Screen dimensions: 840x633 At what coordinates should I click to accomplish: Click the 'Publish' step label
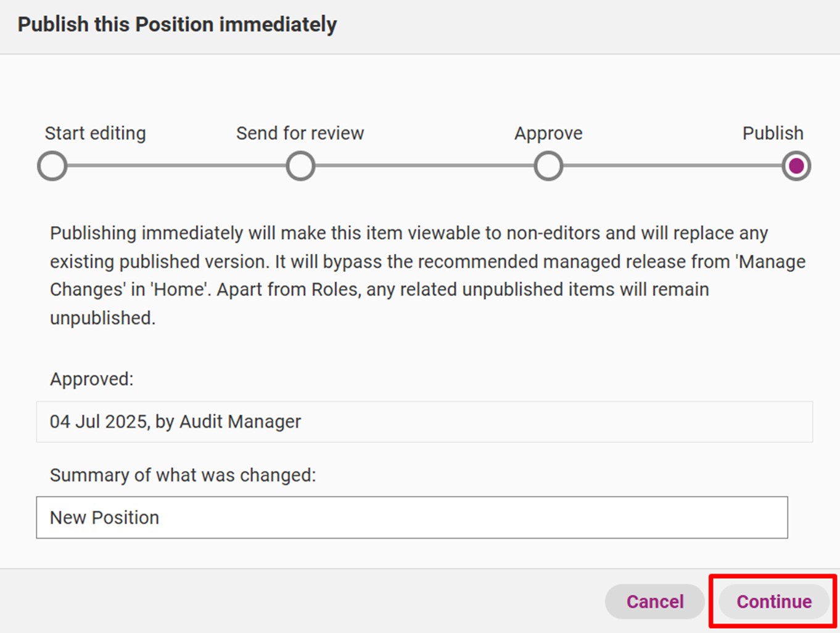[773, 133]
